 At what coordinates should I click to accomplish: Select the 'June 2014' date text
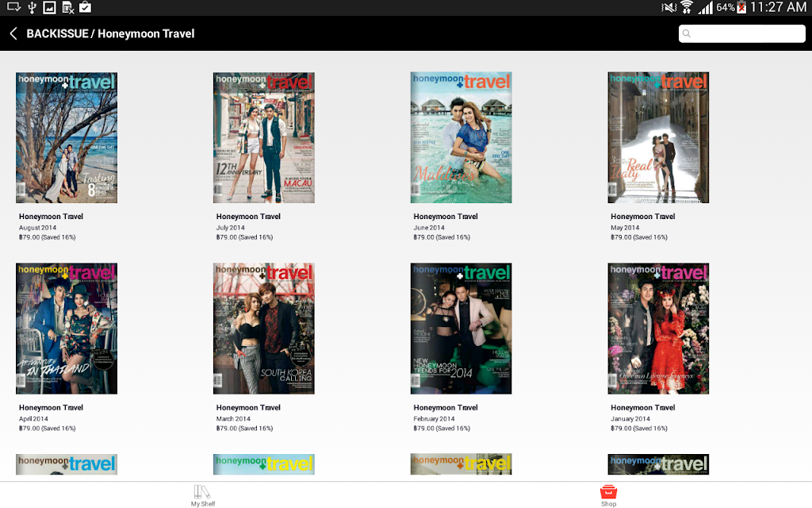(x=429, y=228)
